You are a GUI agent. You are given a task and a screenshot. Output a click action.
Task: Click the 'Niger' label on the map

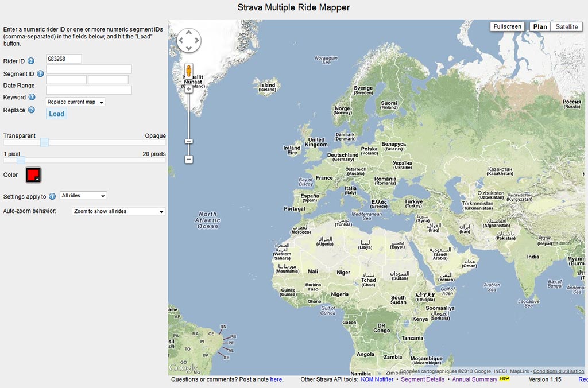pos(343,273)
